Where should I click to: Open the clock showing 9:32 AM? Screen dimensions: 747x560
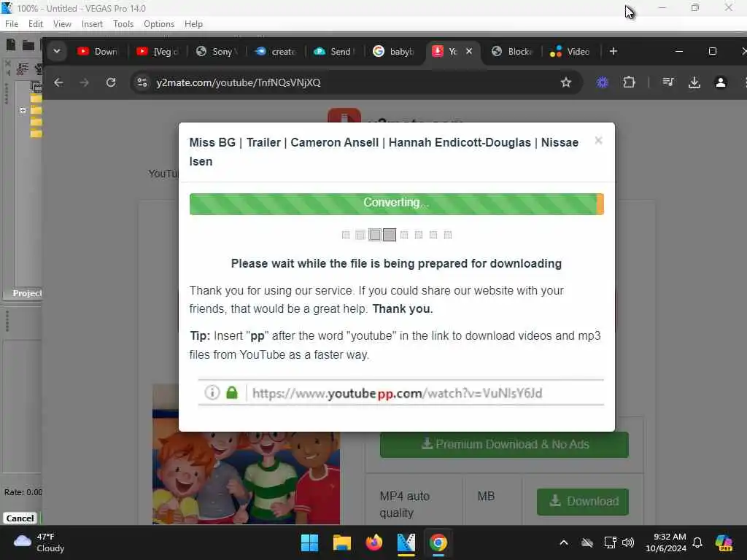pos(666,542)
